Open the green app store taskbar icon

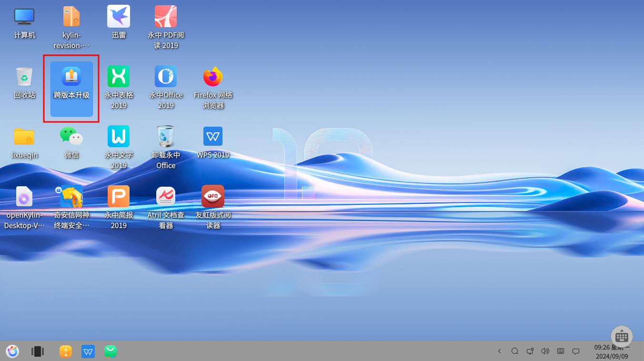point(111,351)
